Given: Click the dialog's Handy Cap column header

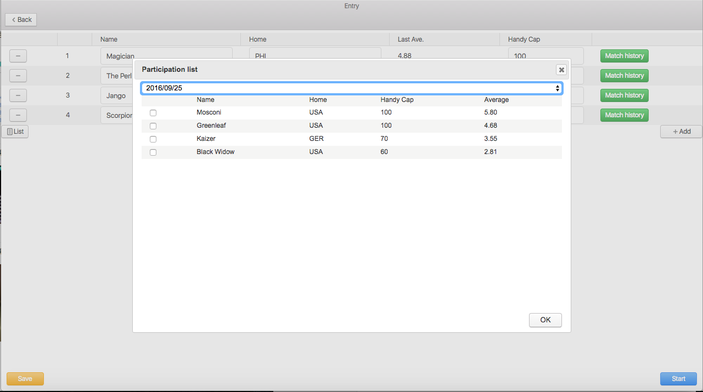Looking at the screenshot, I should [397, 100].
